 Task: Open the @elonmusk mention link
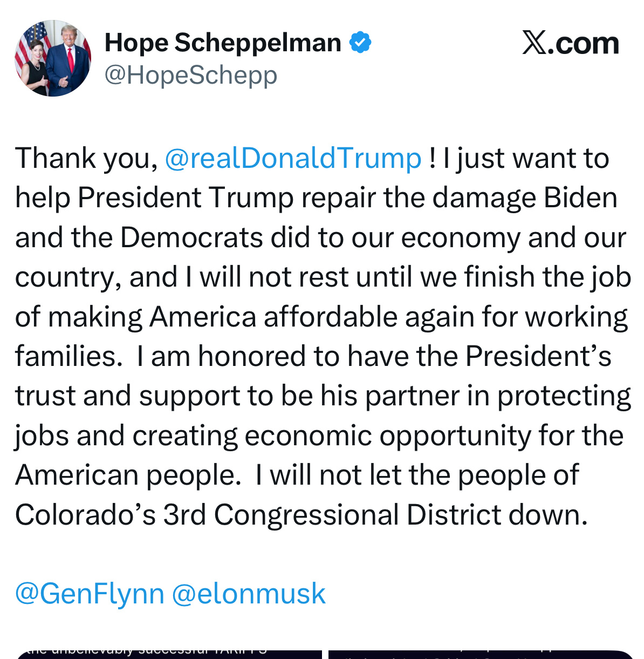(249, 594)
